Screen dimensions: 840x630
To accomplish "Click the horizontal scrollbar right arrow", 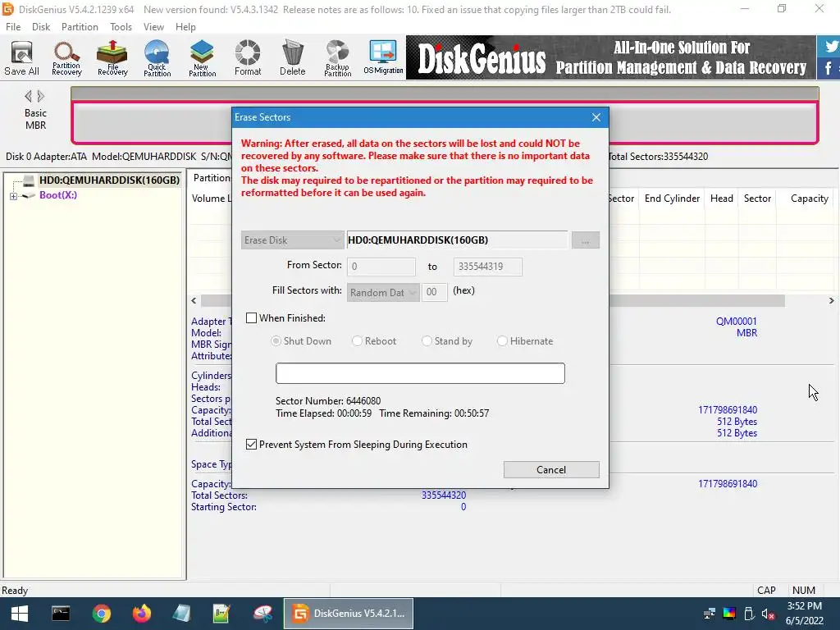I will point(831,300).
